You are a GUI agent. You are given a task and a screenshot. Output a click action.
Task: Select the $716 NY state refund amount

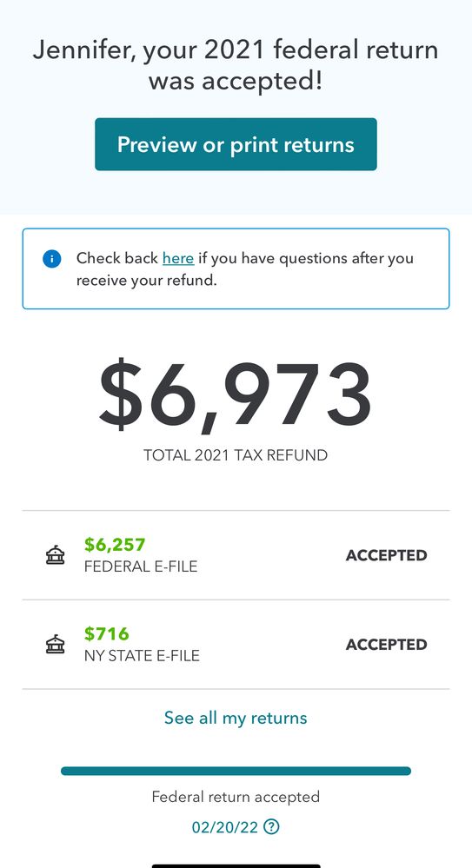coord(106,633)
